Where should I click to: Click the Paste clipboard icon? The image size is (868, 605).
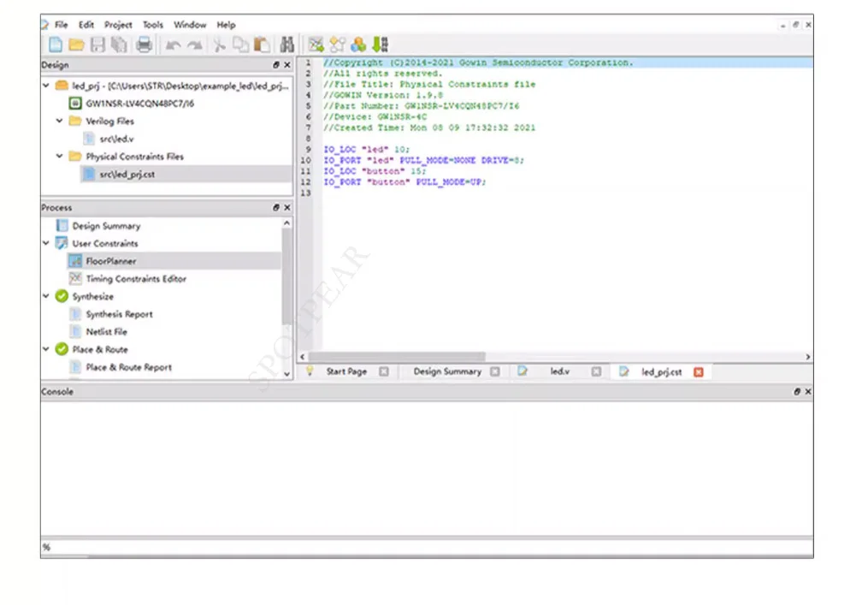tap(262, 44)
